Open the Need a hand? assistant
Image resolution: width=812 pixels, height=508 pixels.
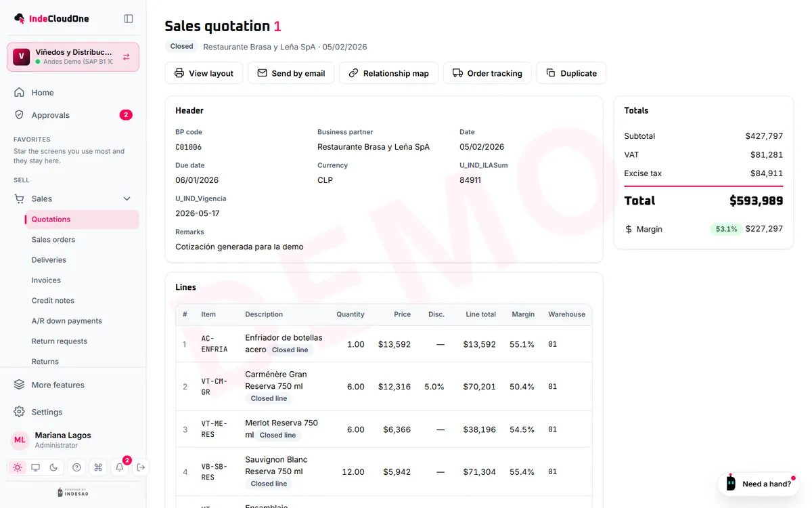click(759, 484)
